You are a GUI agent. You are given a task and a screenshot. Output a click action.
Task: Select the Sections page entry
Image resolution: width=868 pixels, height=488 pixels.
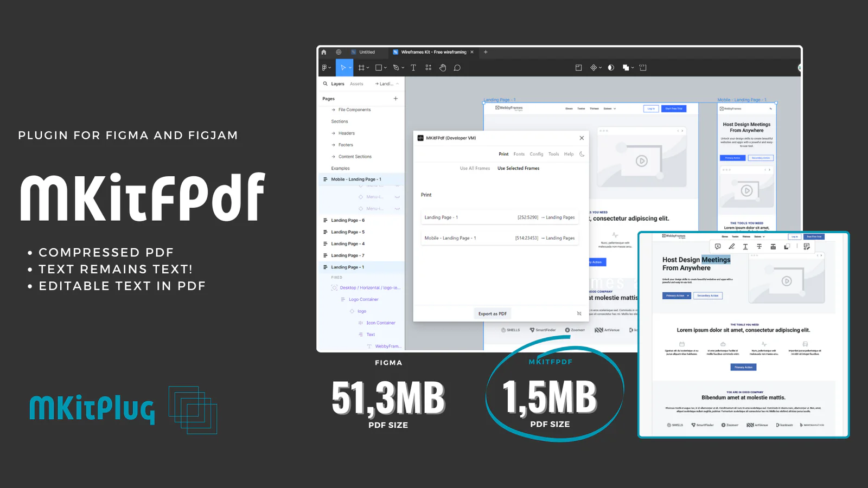[x=340, y=121]
